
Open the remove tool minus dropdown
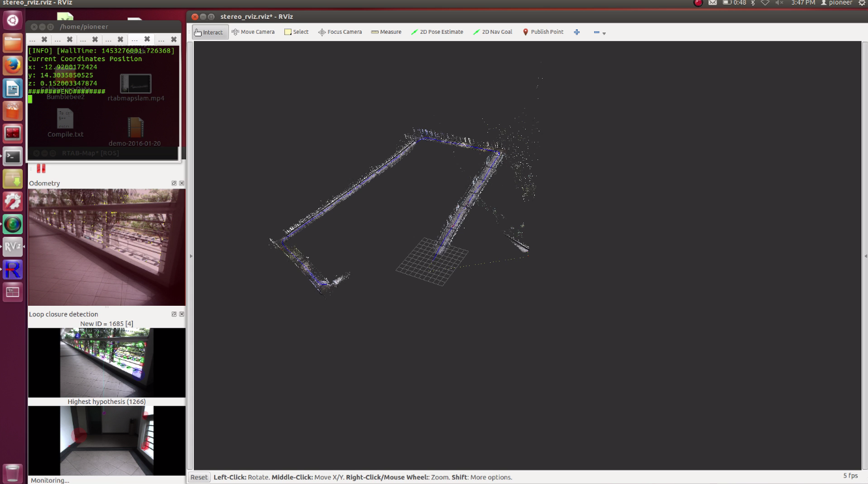pyautogui.click(x=599, y=33)
